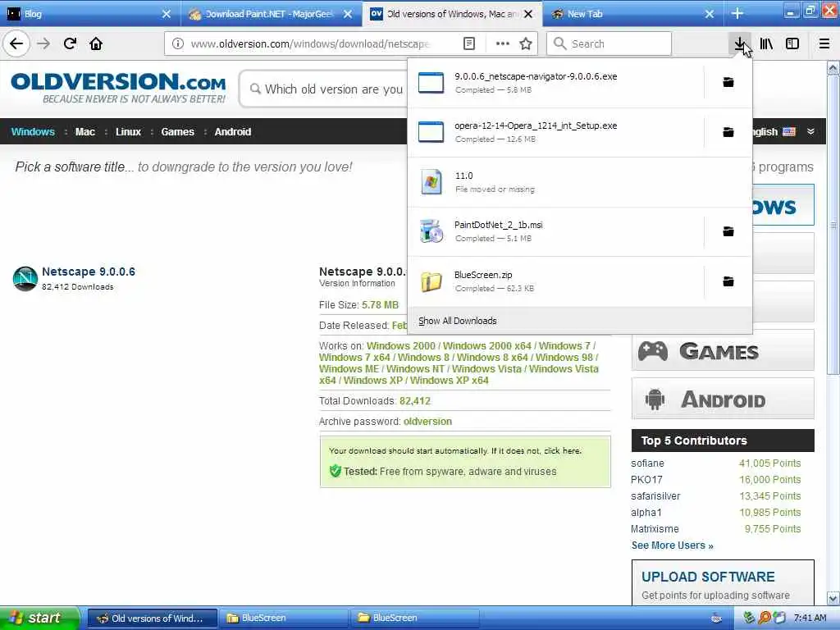Viewport: 840px width, 630px height.
Task: Open the Library toolbar icon
Action: 766,43
